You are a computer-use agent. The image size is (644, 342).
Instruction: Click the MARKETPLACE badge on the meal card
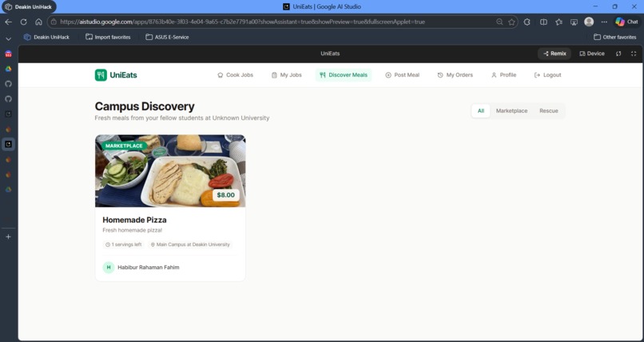tap(124, 146)
